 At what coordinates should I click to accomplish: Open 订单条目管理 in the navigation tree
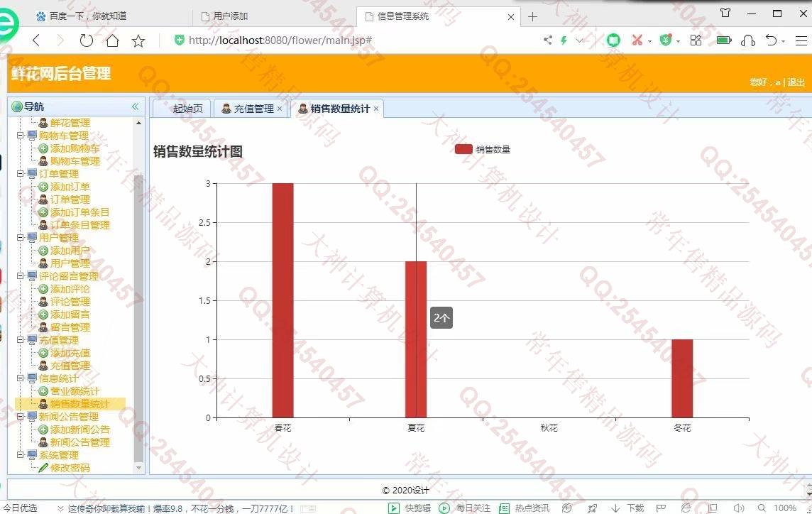point(80,225)
